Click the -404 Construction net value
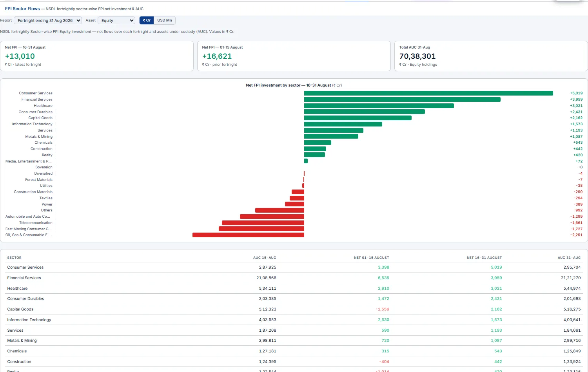Viewport: 588px width, 372px height. (384, 362)
